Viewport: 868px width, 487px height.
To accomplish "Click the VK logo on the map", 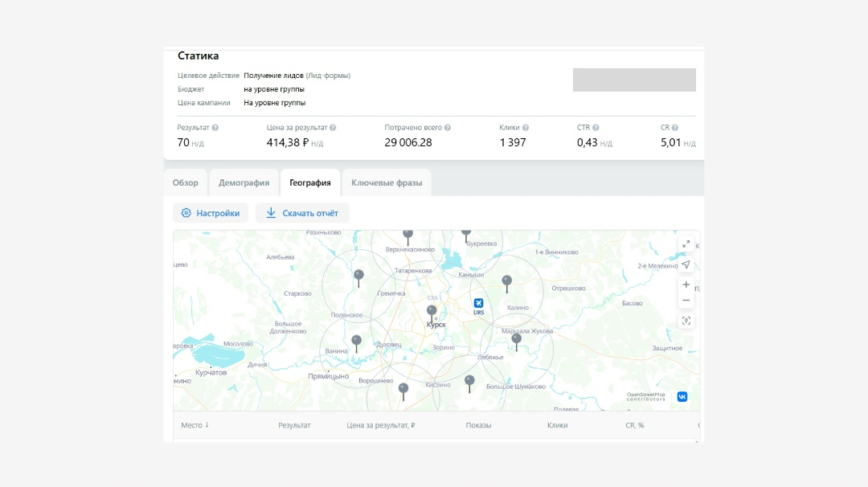I will pyautogui.click(x=682, y=396).
